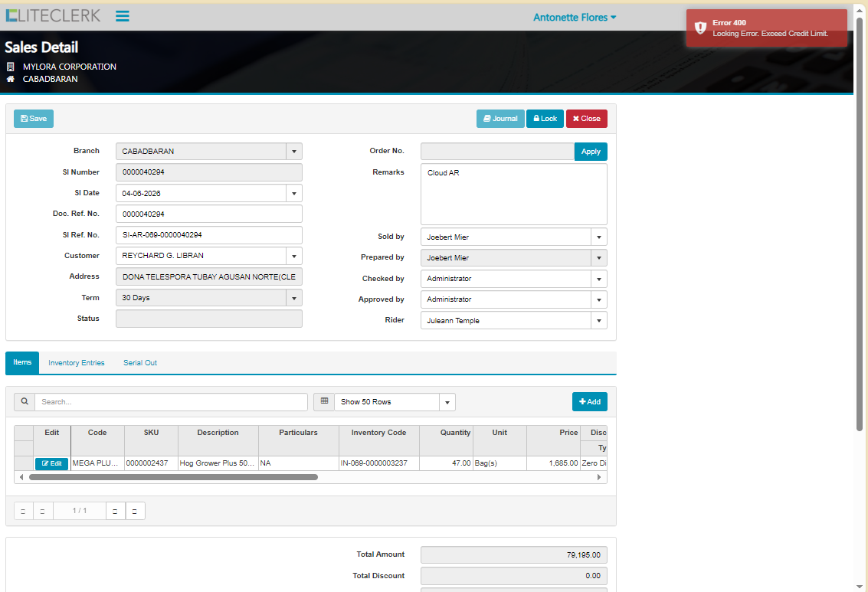This screenshot has height=592, width=868.
Task: Add a new item line
Action: point(589,401)
